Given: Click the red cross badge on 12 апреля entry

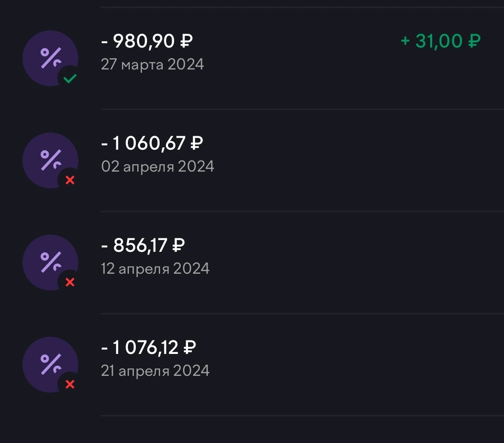Looking at the screenshot, I should pos(70,283).
